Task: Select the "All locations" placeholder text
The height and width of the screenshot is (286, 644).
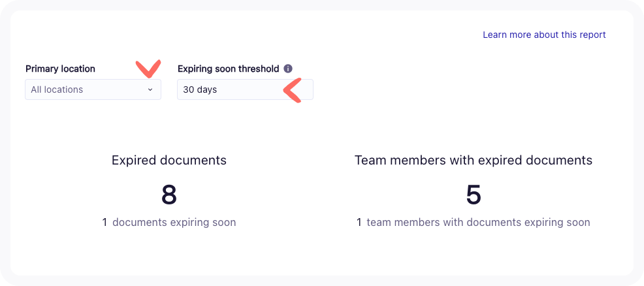Action: point(57,89)
